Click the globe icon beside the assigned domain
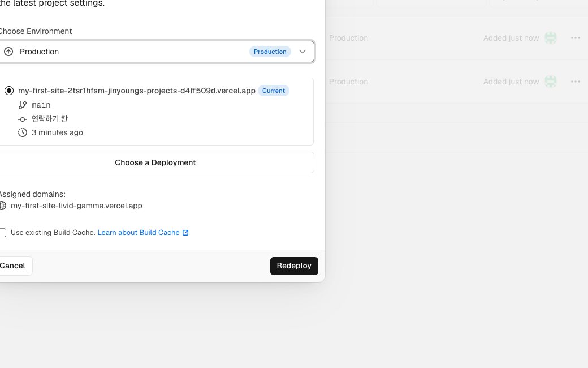Viewport: 588px width, 368px height. [x=3, y=206]
